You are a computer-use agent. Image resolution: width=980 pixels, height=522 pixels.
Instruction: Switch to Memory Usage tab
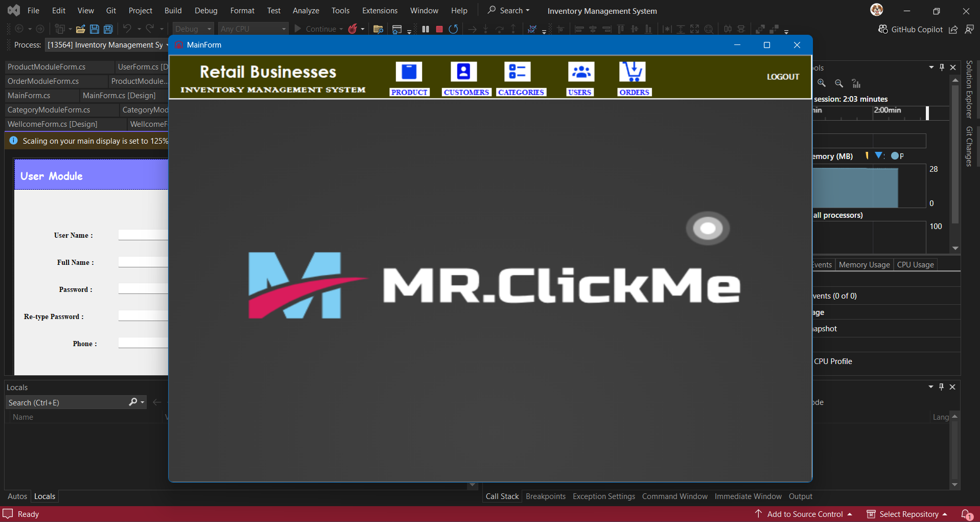point(864,265)
